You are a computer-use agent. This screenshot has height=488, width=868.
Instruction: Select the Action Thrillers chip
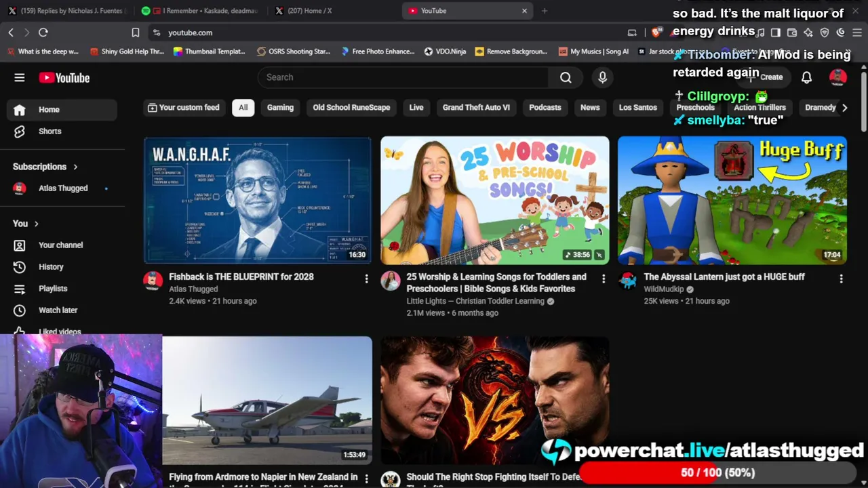[x=759, y=108]
